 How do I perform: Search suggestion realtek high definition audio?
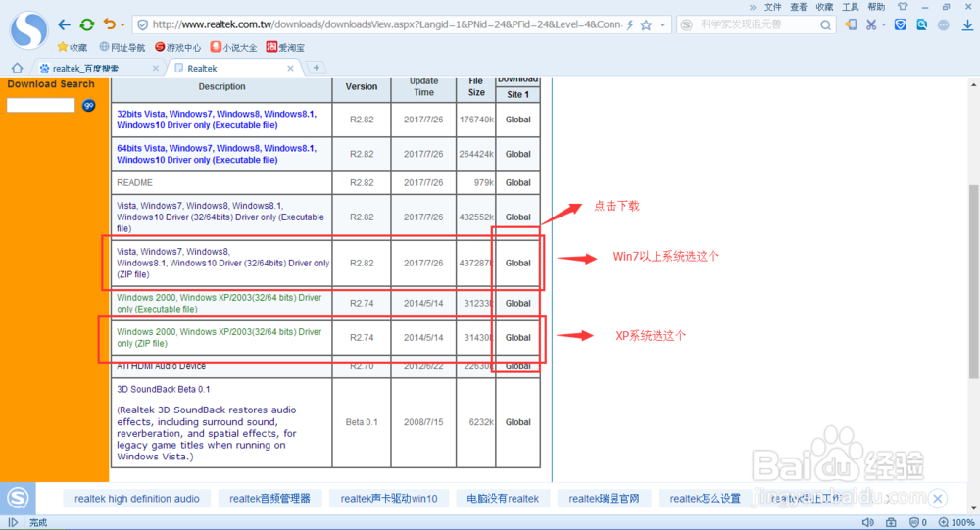click(x=137, y=498)
